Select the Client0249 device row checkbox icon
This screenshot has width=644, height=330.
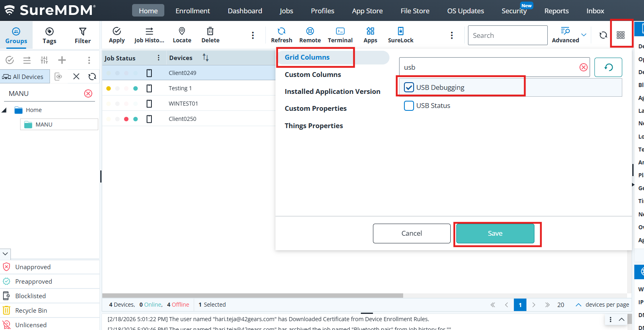[149, 73]
